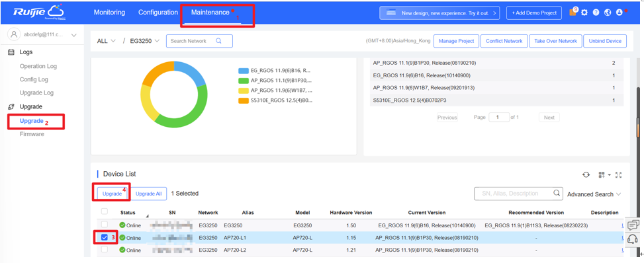644x263 pixels.
Task: Open the settings gear icon in header
Action: point(584,13)
